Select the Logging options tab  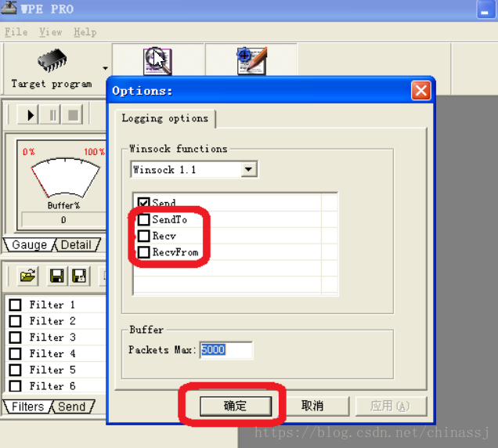tap(165, 118)
